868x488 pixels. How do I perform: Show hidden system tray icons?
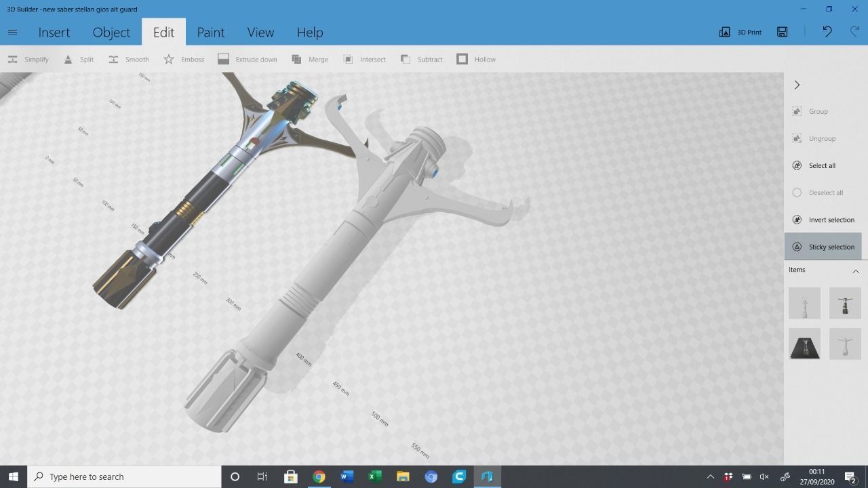pyautogui.click(x=710, y=476)
